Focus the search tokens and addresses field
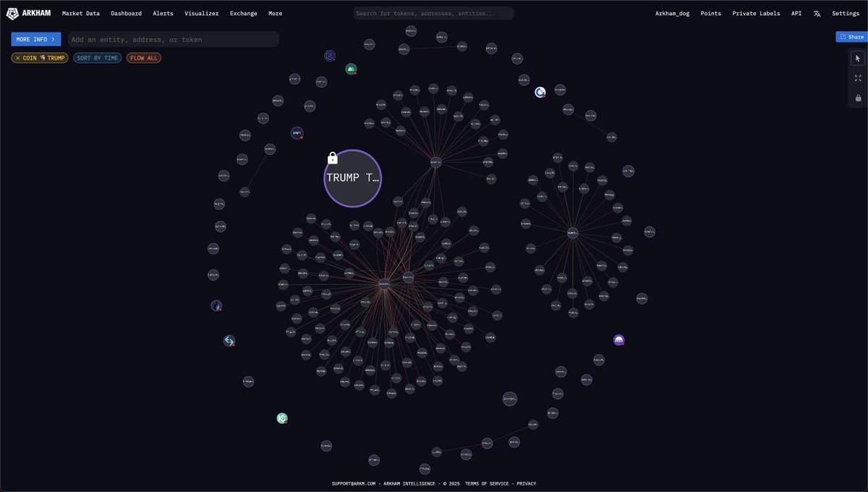 pos(434,13)
